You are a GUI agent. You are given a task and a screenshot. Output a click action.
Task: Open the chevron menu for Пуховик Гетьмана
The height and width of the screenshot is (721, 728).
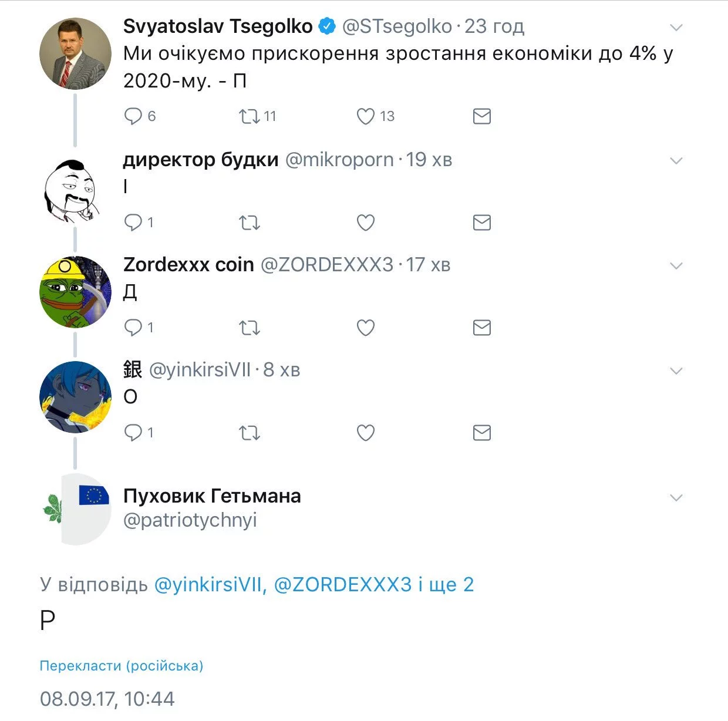coord(676,498)
